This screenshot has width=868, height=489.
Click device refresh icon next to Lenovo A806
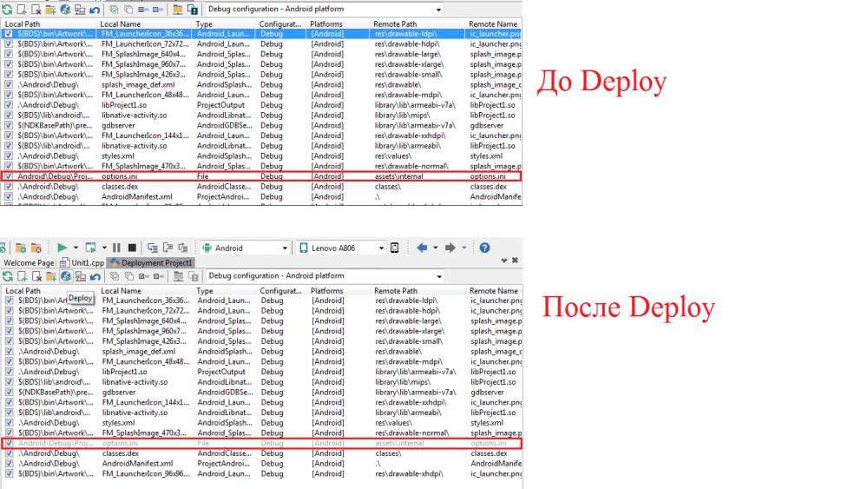(395, 248)
